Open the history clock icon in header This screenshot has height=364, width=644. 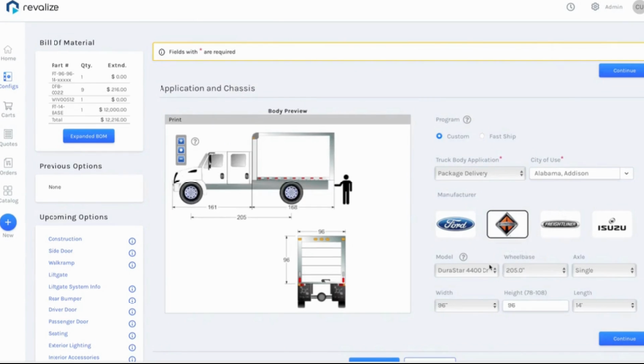coord(570,7)
